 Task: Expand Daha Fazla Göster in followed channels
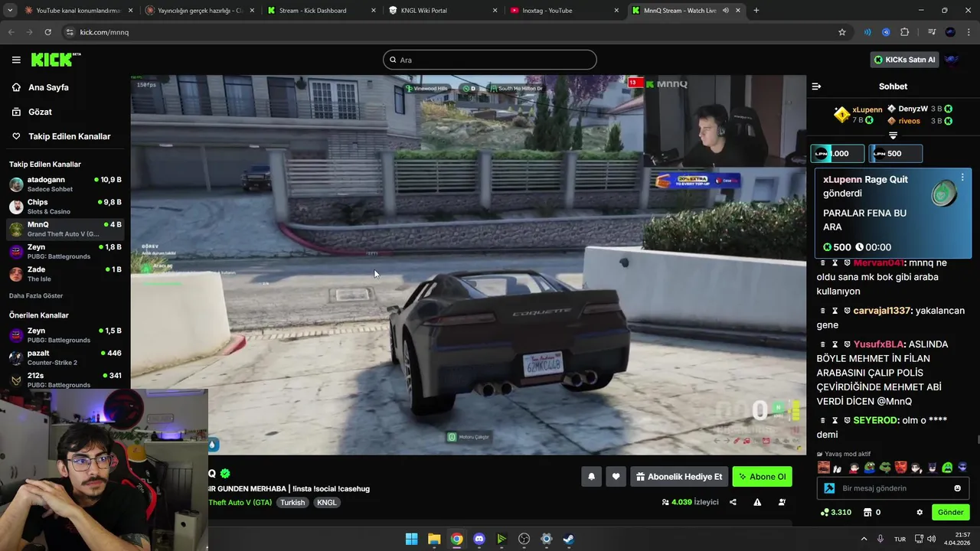[36, 295]
